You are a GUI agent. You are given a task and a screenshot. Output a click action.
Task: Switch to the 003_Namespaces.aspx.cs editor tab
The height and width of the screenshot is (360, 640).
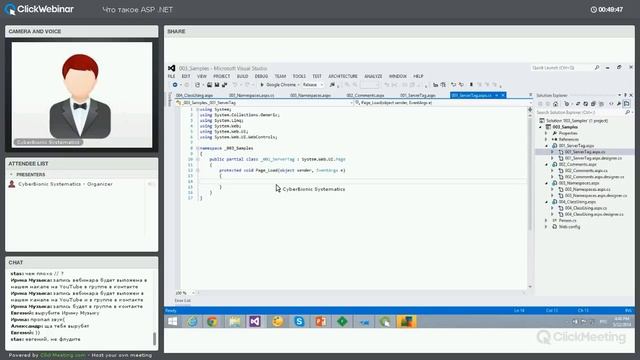click(x=252, y=96)
